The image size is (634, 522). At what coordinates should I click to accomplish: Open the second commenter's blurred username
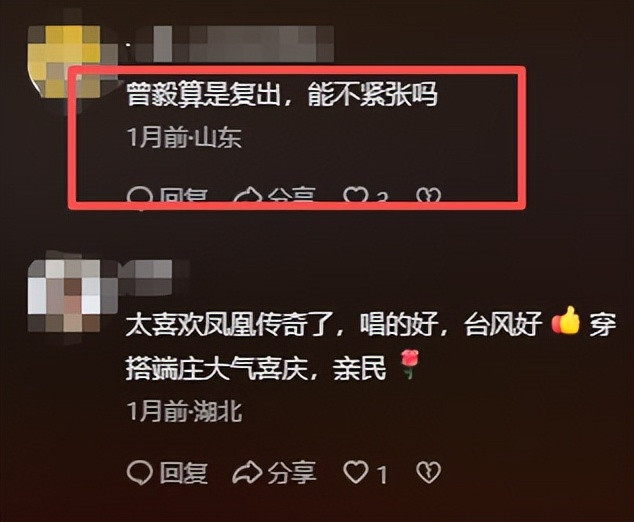(x=154, y=277)
